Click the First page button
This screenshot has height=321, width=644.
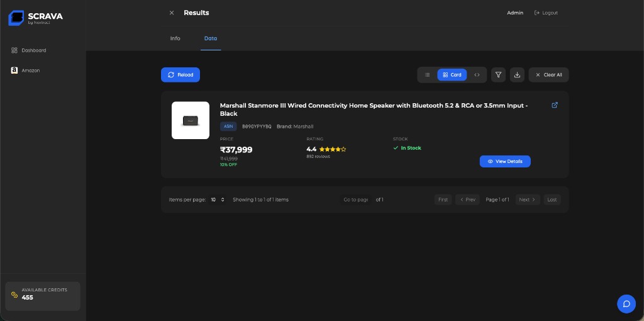tap(443, 200)
